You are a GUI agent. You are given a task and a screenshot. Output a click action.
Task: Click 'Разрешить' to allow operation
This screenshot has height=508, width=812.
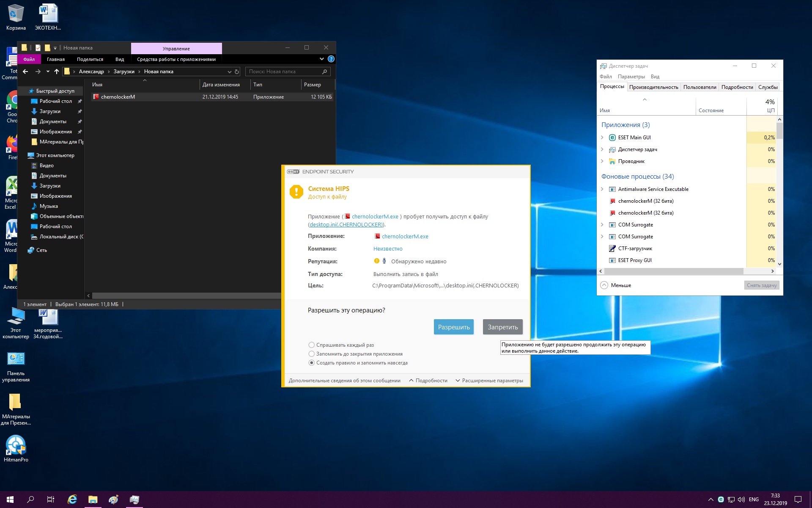(453, 327)
